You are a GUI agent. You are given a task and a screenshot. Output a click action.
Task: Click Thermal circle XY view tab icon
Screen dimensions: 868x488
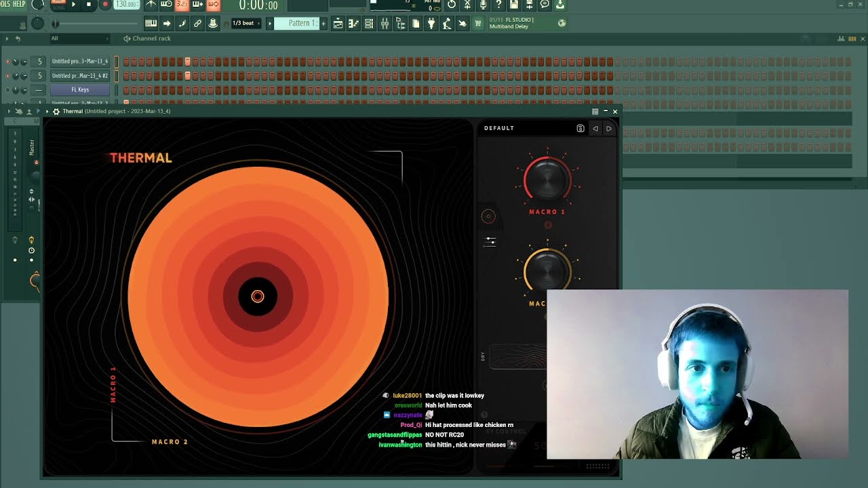488,216
